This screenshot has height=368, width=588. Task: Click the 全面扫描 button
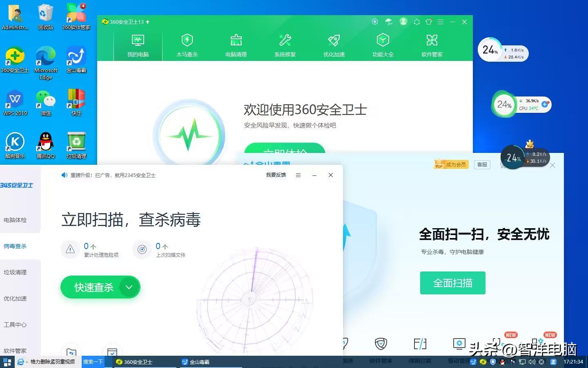[x=452, y=283]
